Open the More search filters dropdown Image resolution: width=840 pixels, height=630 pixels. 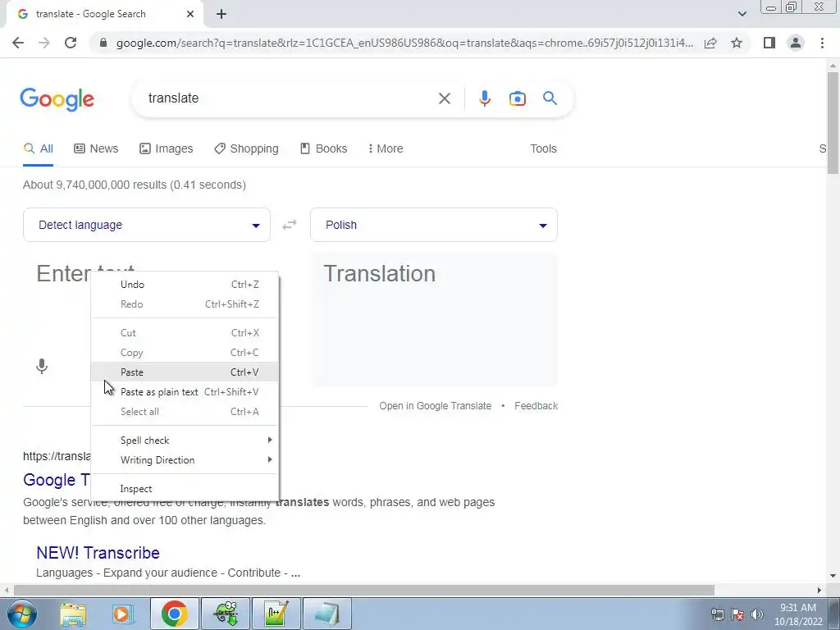[x=386, y=148]
